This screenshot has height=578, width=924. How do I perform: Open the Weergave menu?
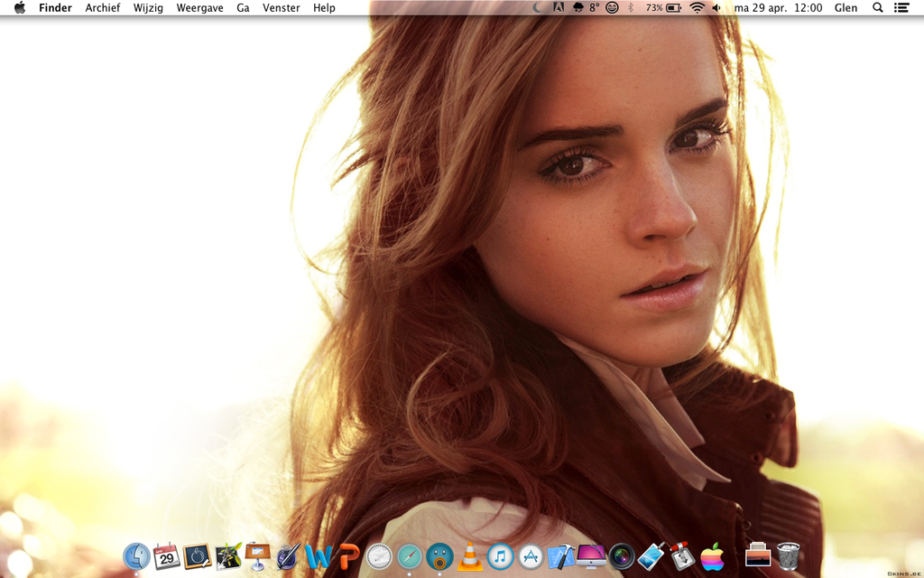[199, 8]
